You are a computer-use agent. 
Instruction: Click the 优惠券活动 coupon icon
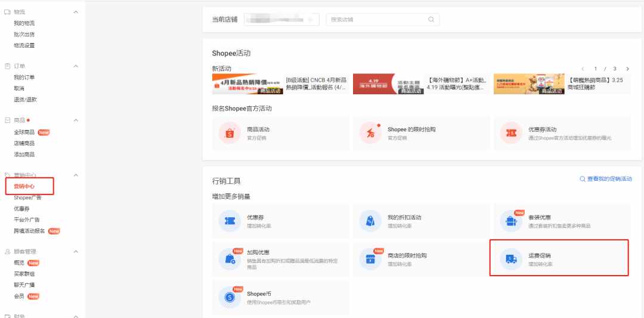[x=512, y=133]
